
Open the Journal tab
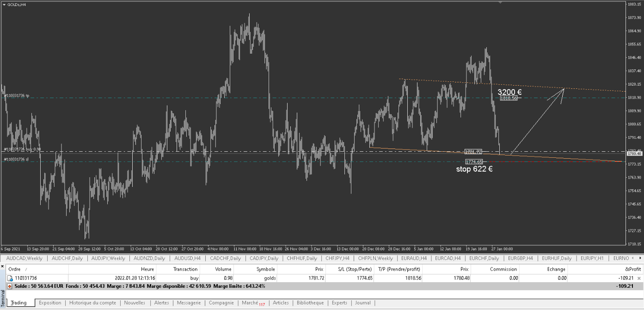pos(363,303)
